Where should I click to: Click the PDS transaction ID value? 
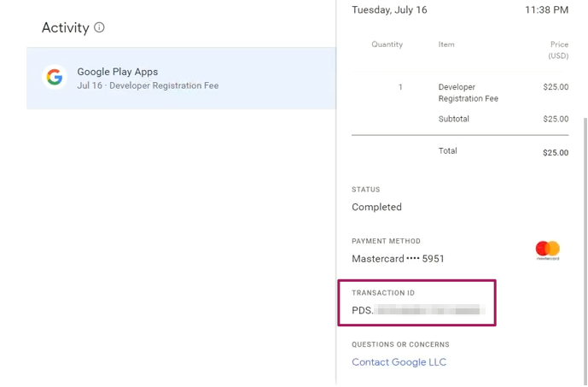tap(418, 311)
